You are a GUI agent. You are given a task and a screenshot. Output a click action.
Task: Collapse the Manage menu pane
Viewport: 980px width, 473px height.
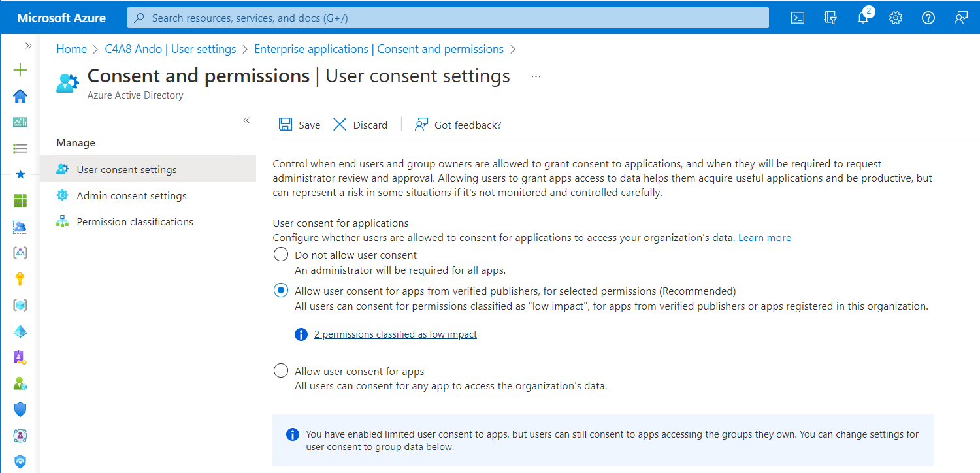(246, 120)
